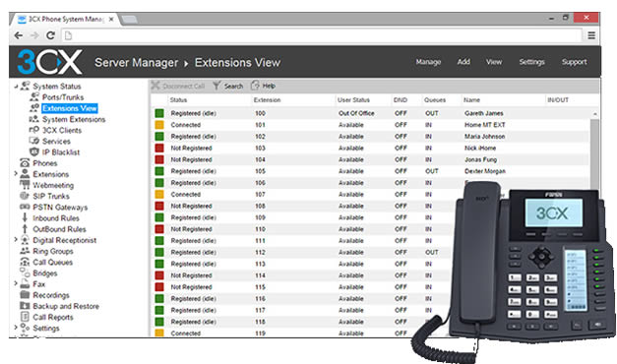Image resolution: width=617 pixels, height=364 pixels.
Task: Click the OutBound Rules arrow icon
Action: 25,229
